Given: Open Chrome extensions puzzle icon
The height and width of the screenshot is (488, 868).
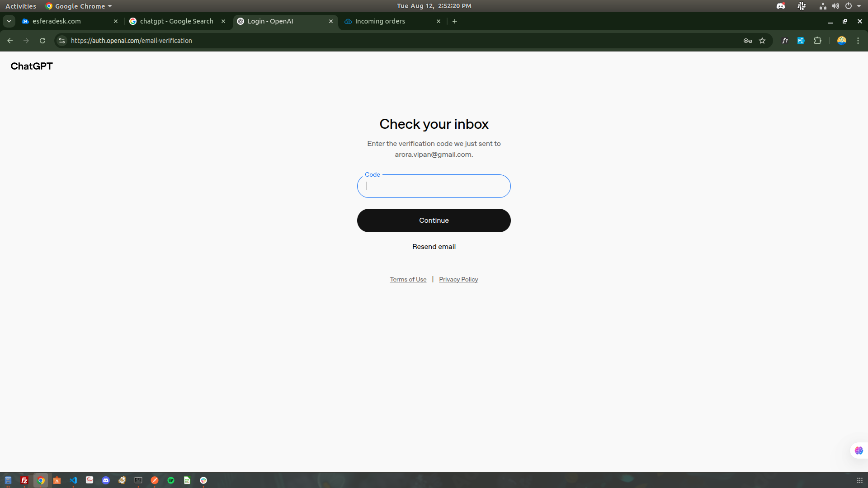Looking at the screenshot, I should click(x=817, y=41).
